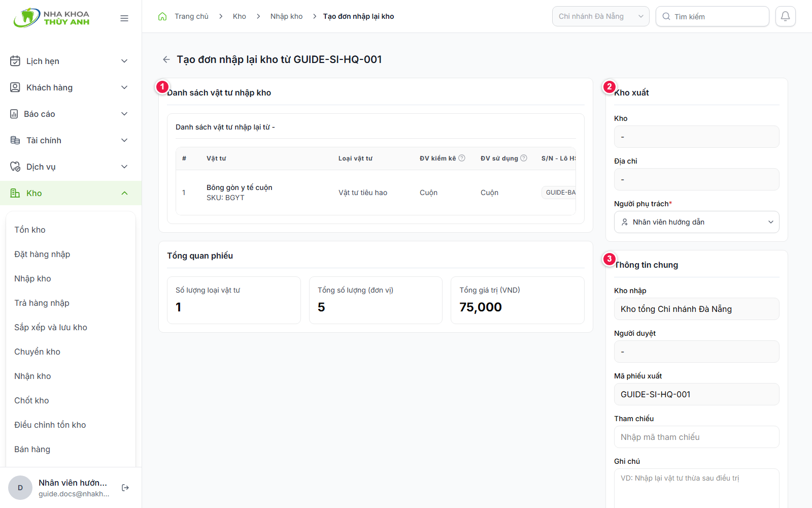Open the Người phụ trách dropdown
This screenshot has width=812, height=508.
tap(696, 222)
